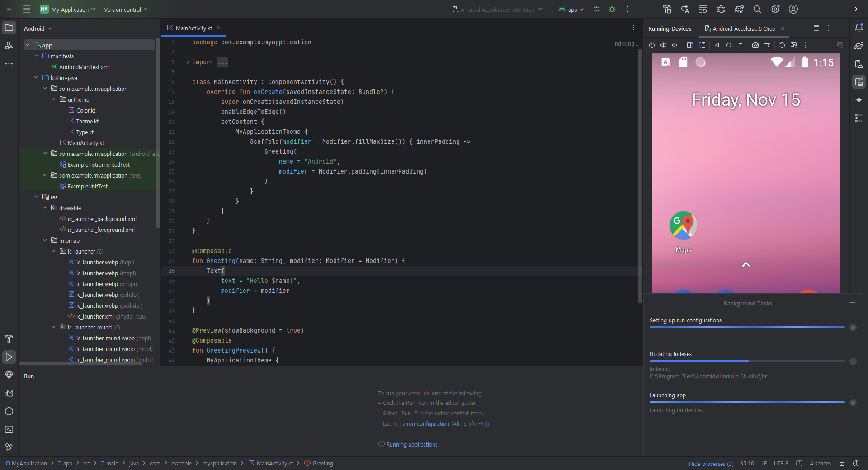The image size is (868, 470).
Task: Open the main hamburger menu
Action: (27, 9)
